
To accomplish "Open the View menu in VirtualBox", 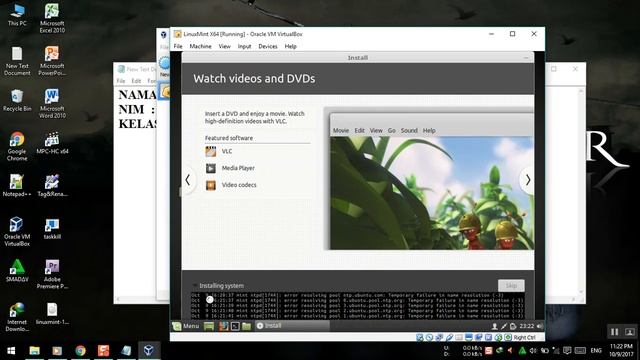I will point(224,47).
